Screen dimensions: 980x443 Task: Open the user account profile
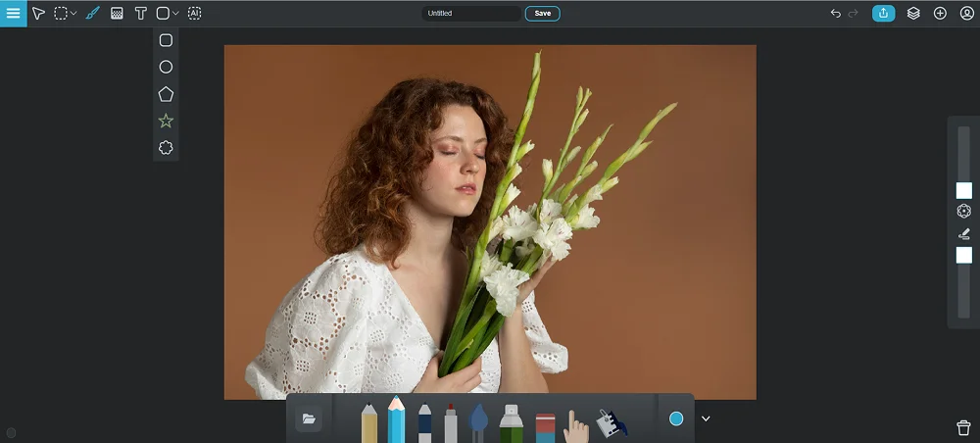pyautogui.click(x=966, y=14)
